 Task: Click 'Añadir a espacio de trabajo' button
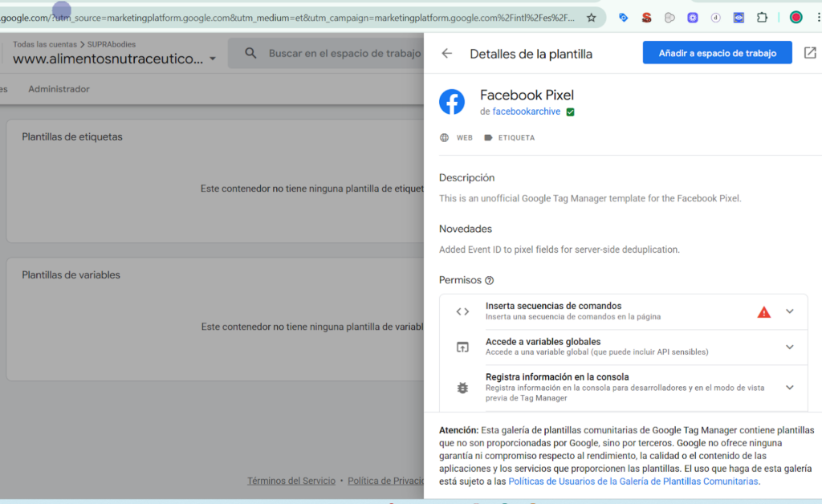(x=717, y=53)
